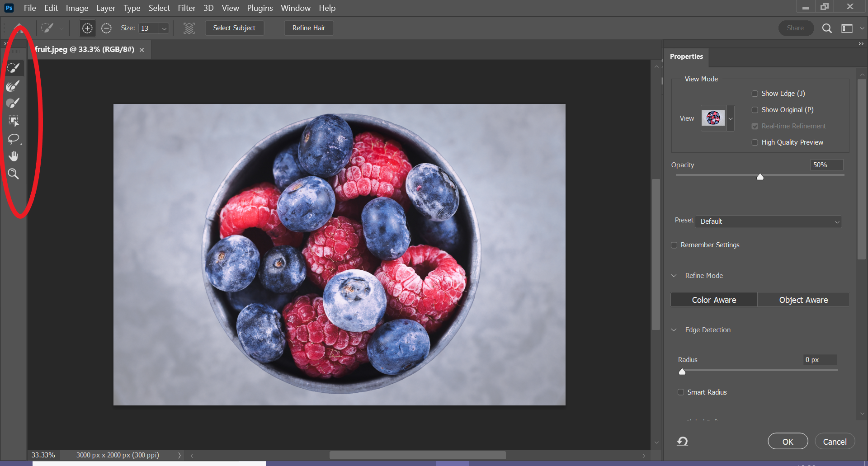Open workspace switcher dropdown arrow

[x=862, y=28]
